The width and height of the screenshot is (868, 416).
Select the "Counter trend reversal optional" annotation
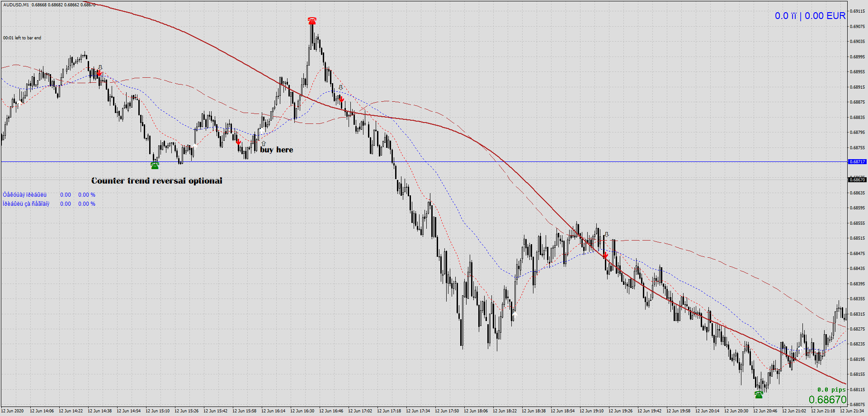156,181
